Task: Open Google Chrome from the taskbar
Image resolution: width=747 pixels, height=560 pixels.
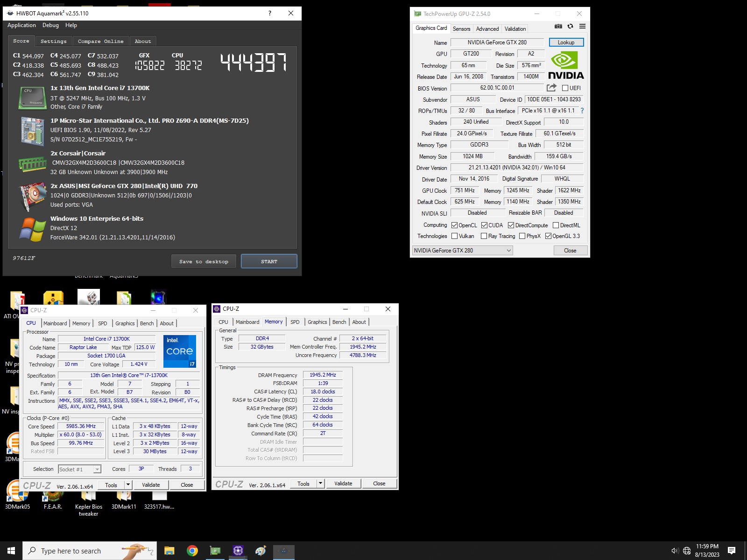Action: 192,551
